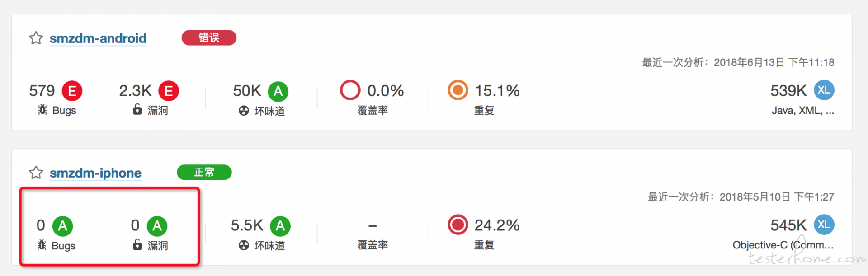
Task: Click the green A rating for smzdm-iphone Bugs
Action: click(x=63, y=226)
